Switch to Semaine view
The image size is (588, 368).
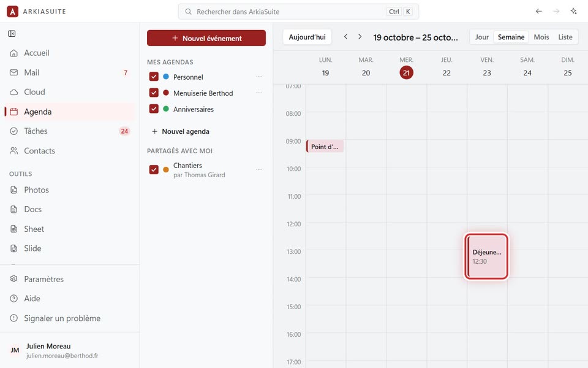pos(511,37)
